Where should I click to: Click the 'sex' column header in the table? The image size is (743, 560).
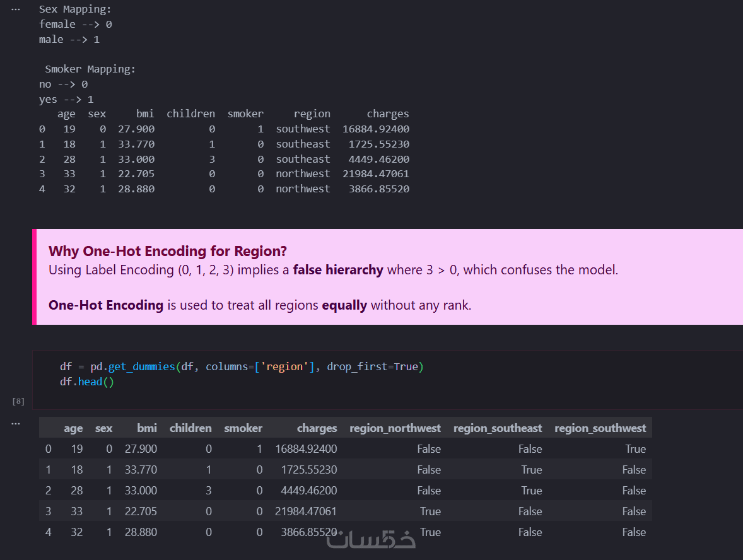pyautogui.click(x=103, y=428)
